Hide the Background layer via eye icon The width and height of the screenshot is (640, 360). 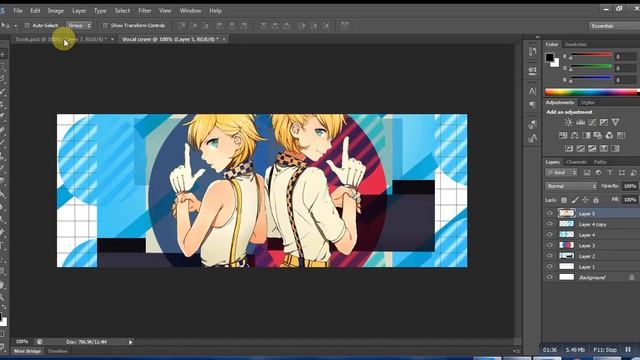549,277
